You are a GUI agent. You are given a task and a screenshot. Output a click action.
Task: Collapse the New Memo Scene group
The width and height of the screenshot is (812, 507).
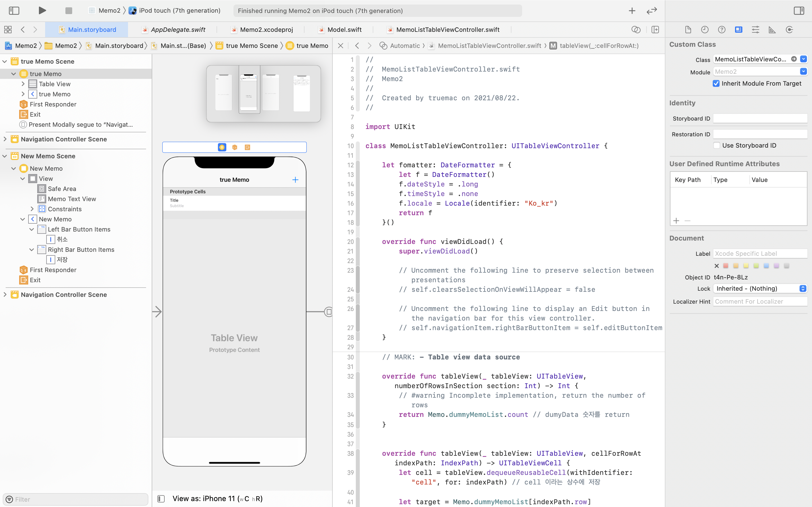(5, 156)
